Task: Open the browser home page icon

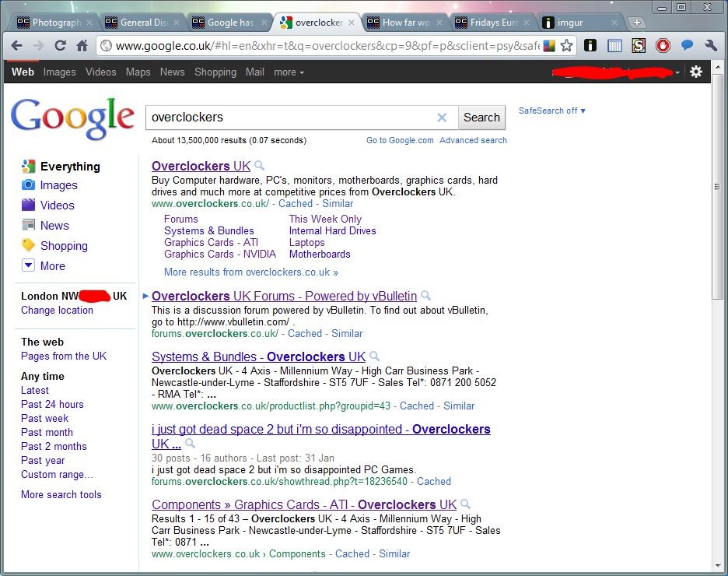Action: tap(82, 45)
